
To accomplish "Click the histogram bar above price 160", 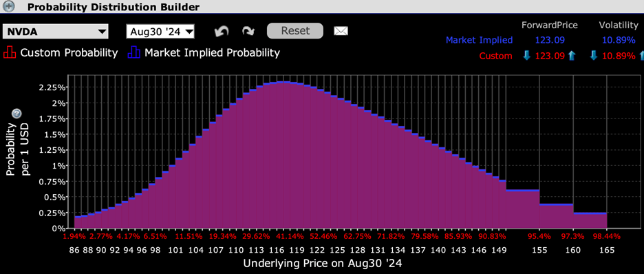I will [556, 215].
